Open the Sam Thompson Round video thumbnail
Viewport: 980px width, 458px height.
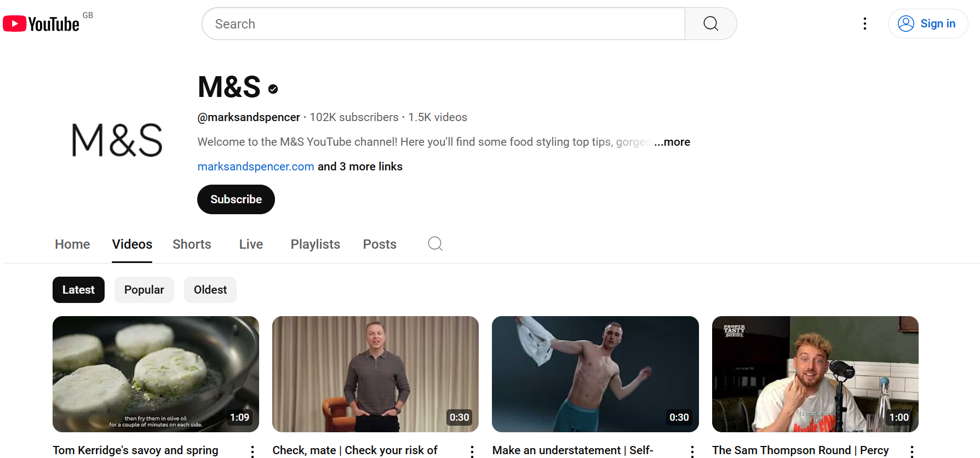[x=815, y=374]
